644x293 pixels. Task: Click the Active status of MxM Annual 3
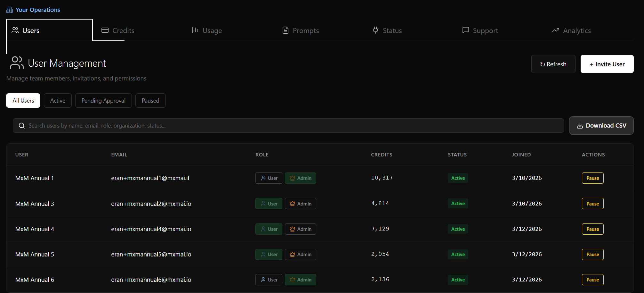[x=458, y=204]
